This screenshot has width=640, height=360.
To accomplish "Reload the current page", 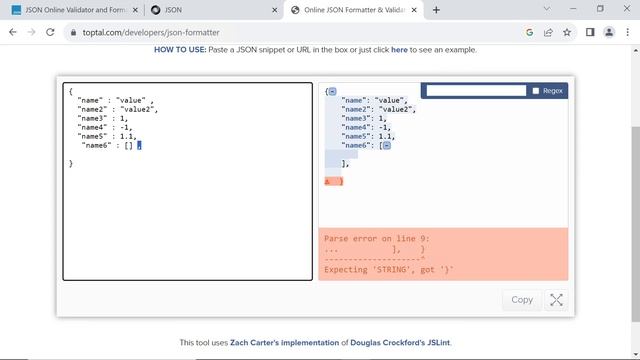I will [50, 32].
